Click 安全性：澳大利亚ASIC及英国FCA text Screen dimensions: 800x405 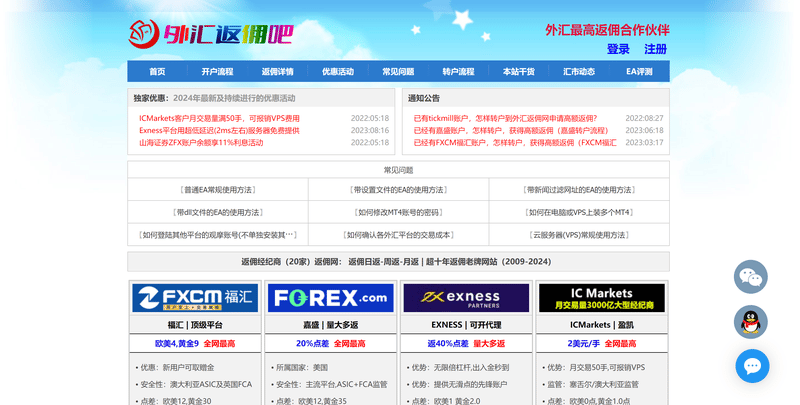(194, 384)
